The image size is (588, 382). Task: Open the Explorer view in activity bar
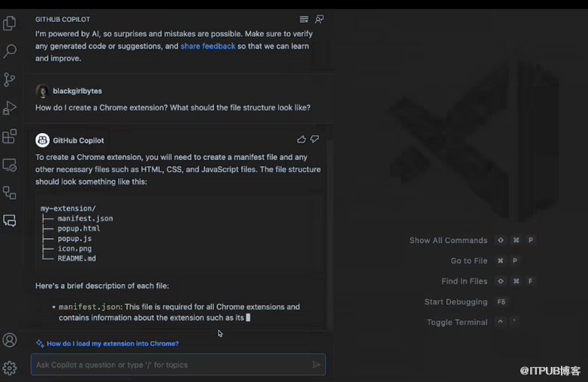point(10,23)
